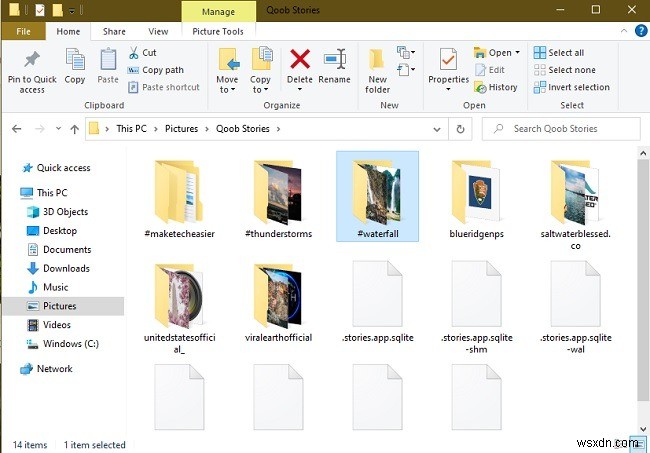Select the #waterfall folder
Viewport: 650px width, 453px height.
click(x=378, y=197)
